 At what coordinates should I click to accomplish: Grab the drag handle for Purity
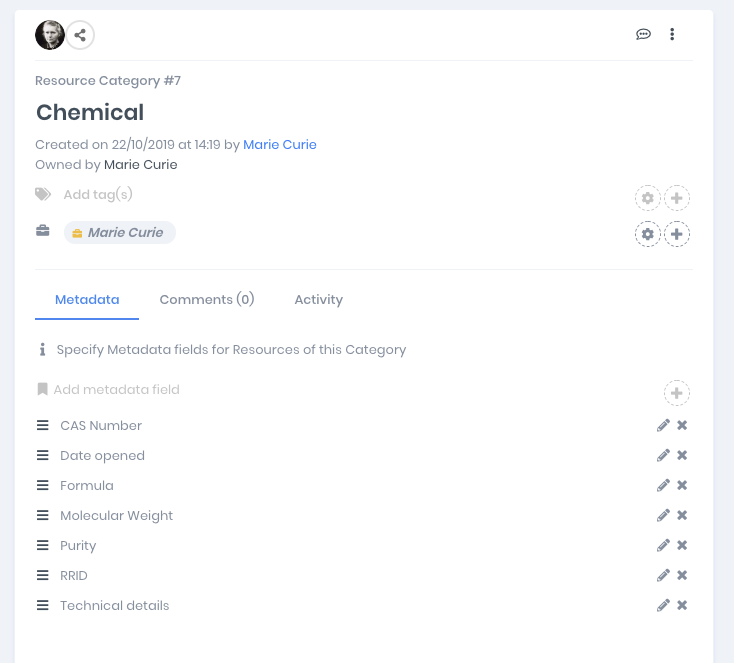pos(43,546)
